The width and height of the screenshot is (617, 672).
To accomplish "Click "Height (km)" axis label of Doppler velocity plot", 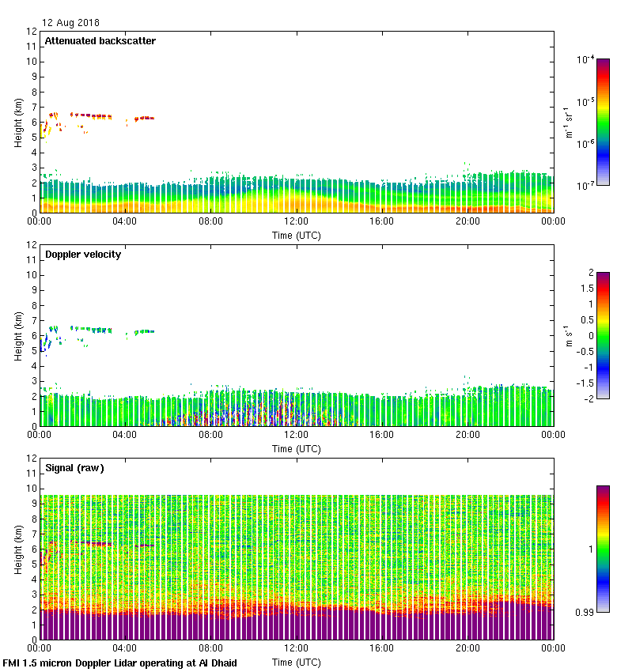I will point(17,336).
